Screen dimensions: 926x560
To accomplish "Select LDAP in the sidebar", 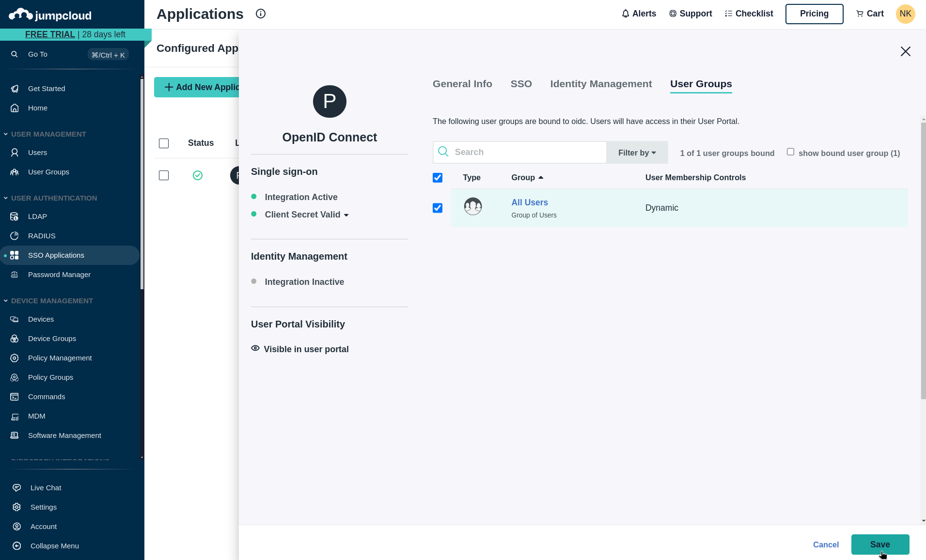I will coord(37,216).
